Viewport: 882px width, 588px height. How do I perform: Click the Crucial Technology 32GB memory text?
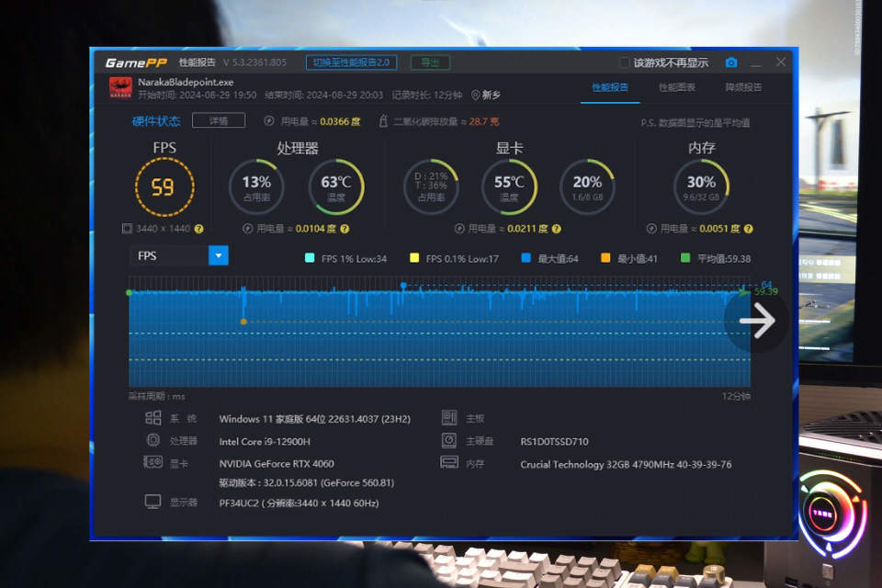pyautogui.click(x=626, y=464)
